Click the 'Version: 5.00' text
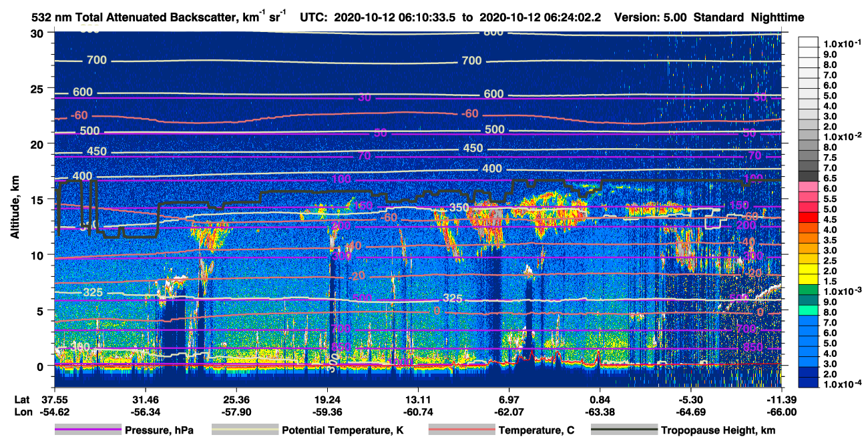 coord(650,18)
